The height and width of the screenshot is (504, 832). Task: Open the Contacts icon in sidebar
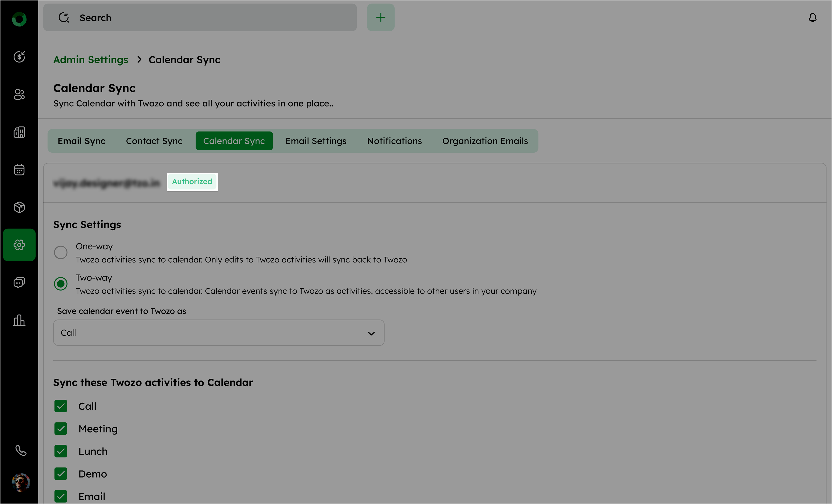click(x=19, y=94)
